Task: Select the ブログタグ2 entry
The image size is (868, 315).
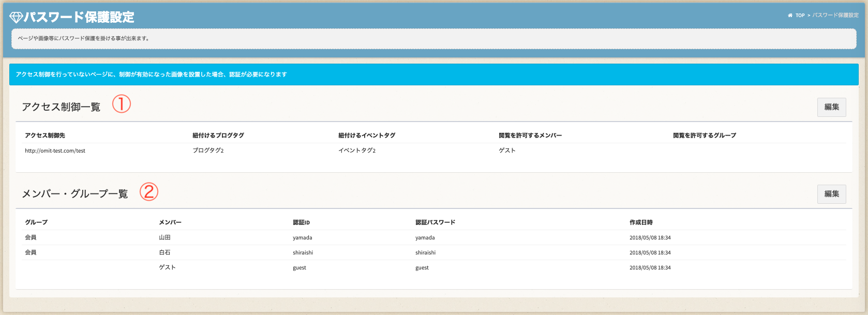Action: [208, 151]
